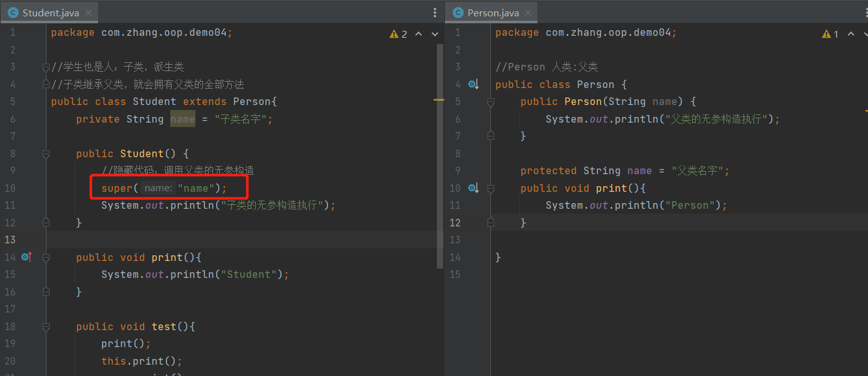Close the Student.java editor tab

[x=89, y=13]
